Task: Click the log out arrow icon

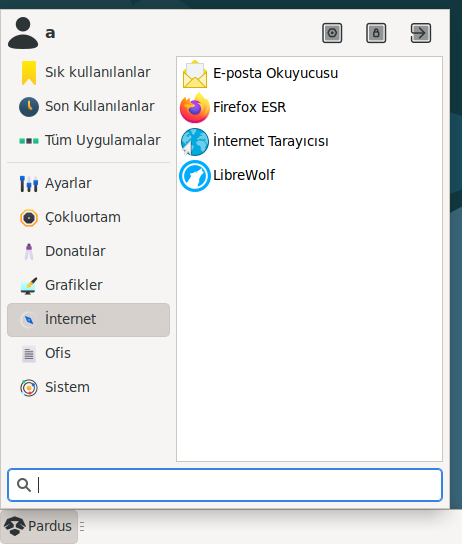Action: point(420,33)
